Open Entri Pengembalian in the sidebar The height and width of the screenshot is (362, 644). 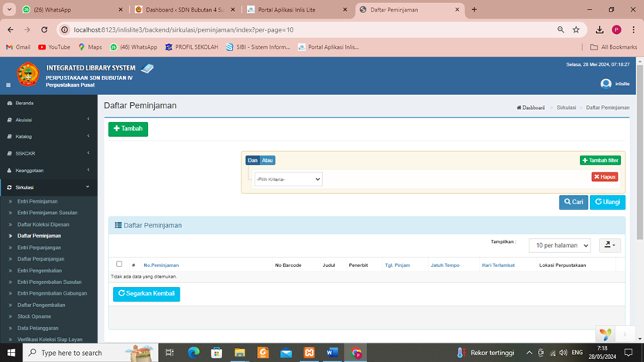click(39, 270)
